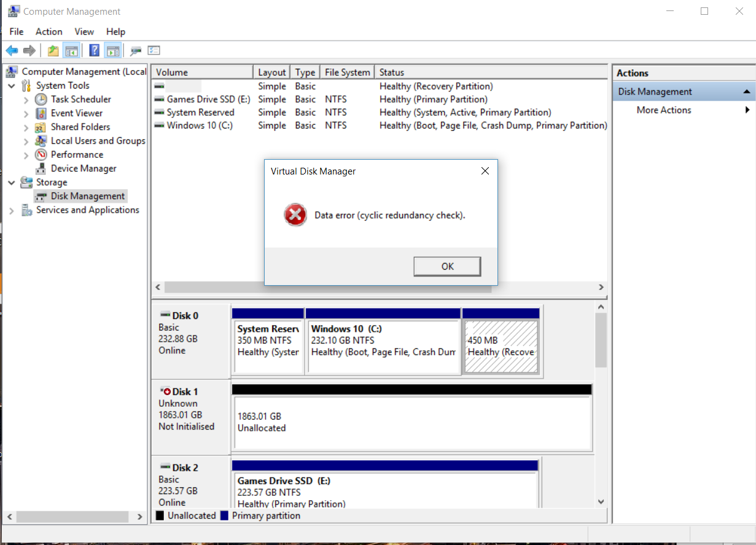Screen dimensions: 756x545
Task: Collapse the Disk Management actions section arrow
Action: 747,92
